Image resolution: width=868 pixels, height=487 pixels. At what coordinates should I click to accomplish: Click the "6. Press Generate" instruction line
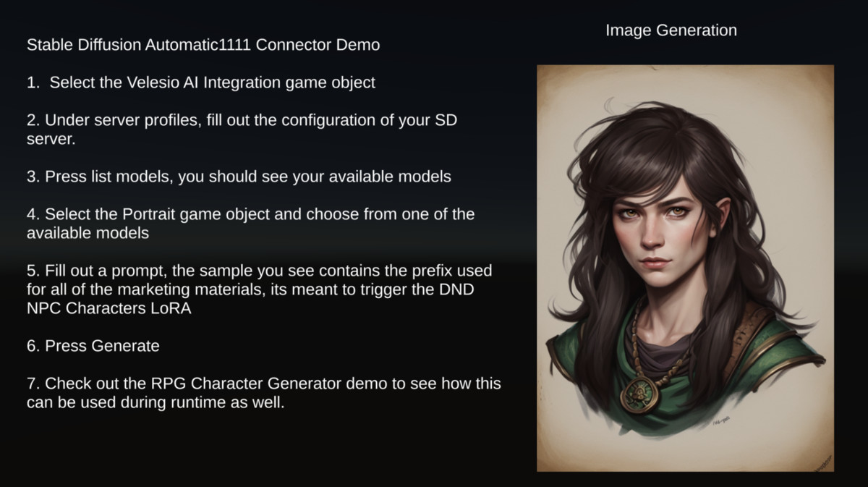coord(93,346)
